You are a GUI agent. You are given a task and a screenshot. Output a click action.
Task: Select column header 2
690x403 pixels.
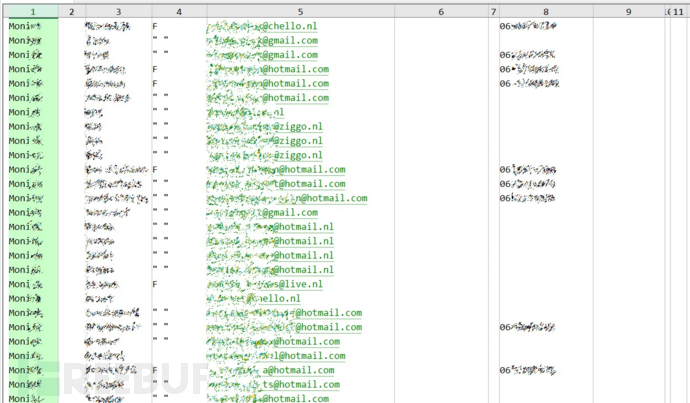pyautogui.click(x=72, y=12)
